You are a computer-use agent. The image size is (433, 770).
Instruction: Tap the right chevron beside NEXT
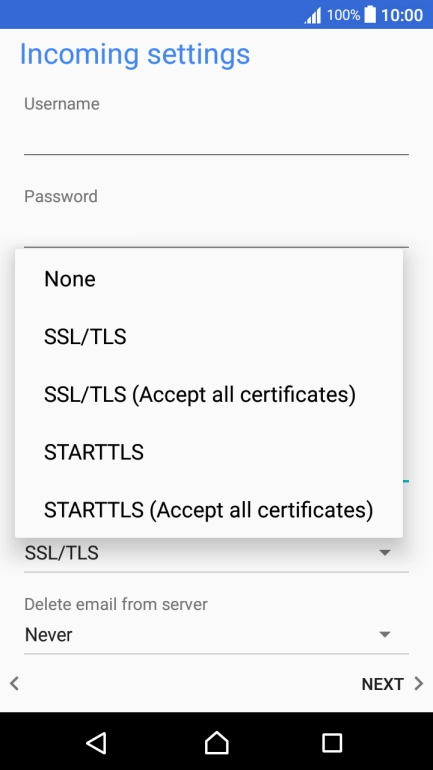pyautogui.click(x=418, y=683)
